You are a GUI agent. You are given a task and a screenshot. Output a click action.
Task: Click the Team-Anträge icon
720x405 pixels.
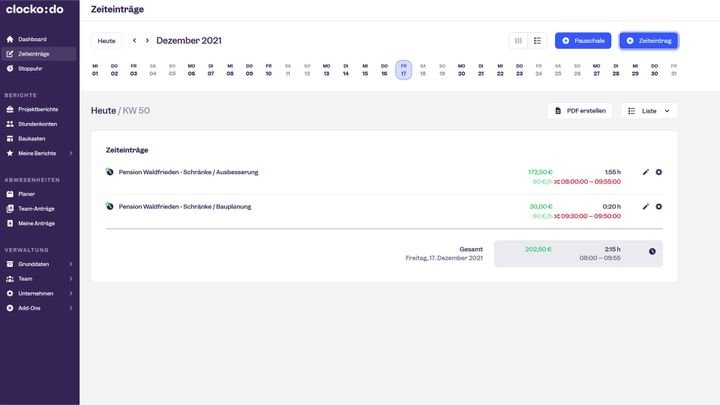[x=10, y=208]
